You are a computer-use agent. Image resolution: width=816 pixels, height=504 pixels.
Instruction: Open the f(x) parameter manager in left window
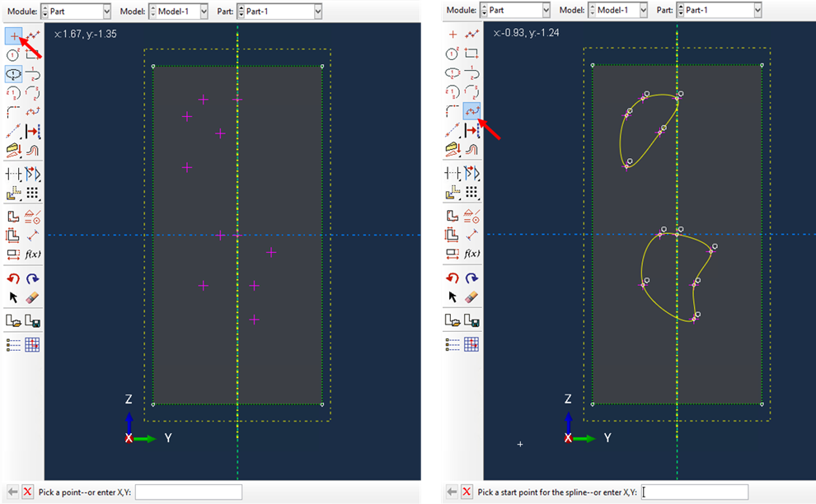(x=33, y=254)
